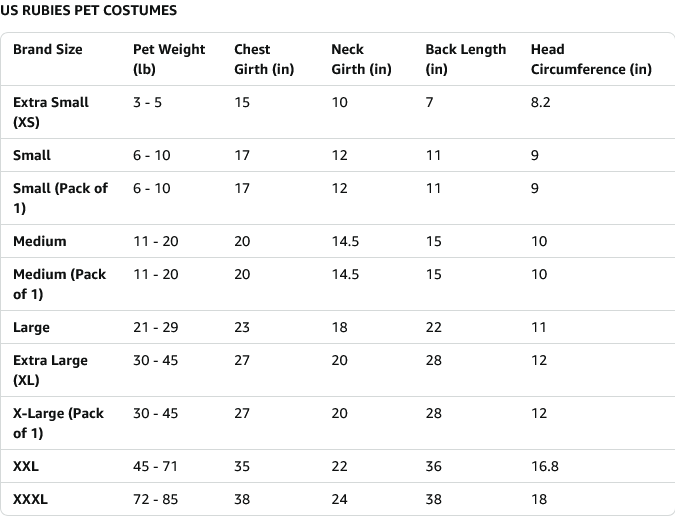Screen dimensions: 675x516
Task: Select the '8.2' head circumference value
Action: pos(540,102)
